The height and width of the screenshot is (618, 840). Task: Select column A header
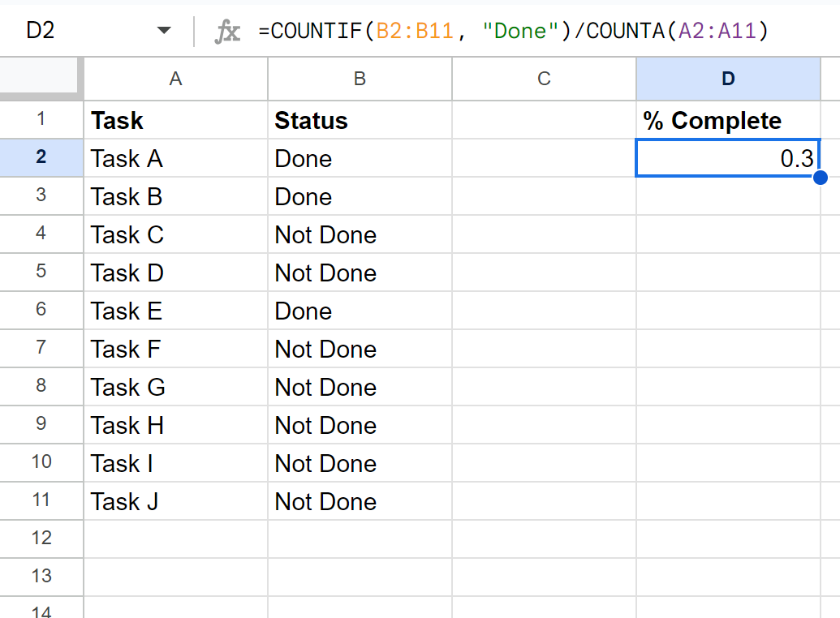176,79
